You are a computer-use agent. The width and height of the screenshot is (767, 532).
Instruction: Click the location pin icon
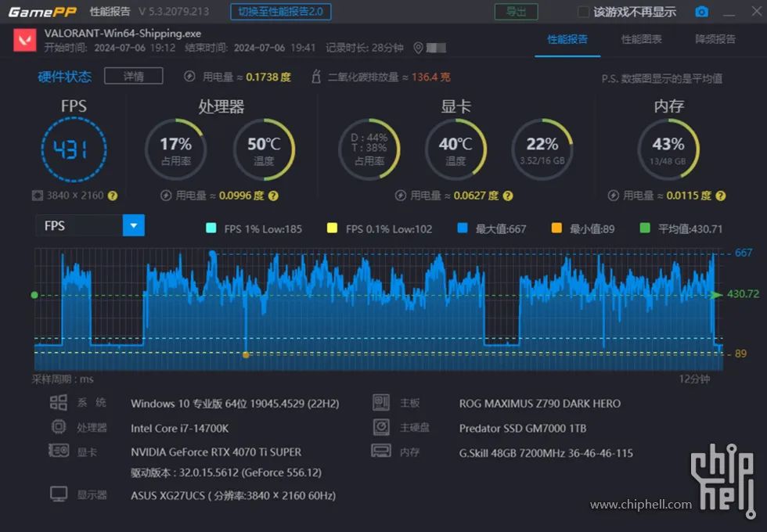tap(418, 48)
